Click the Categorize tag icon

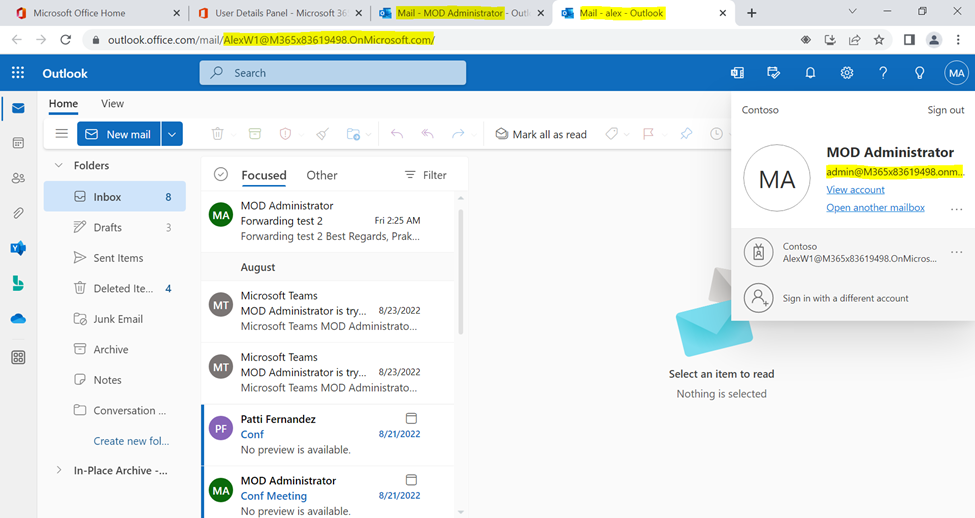tap(612, 134)
